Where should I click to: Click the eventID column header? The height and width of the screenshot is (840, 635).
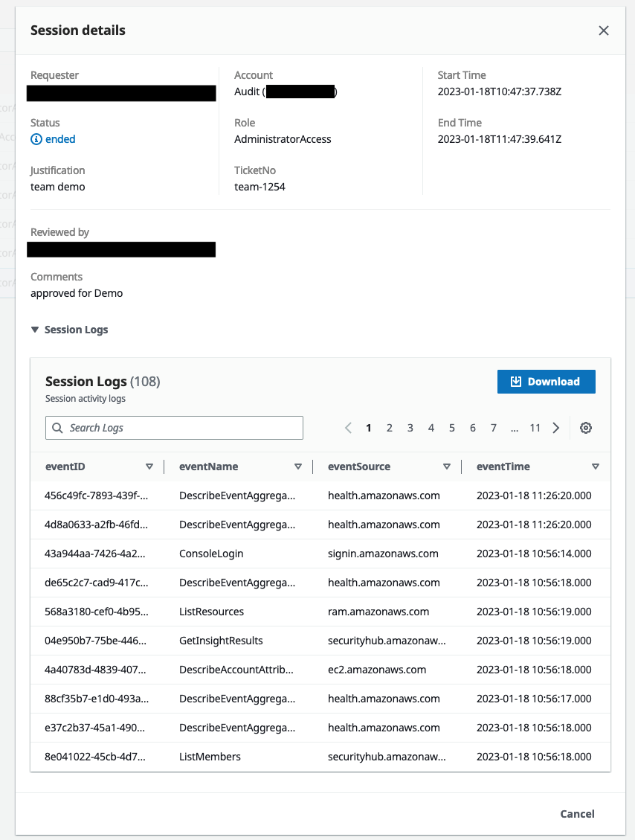point(65,467)
